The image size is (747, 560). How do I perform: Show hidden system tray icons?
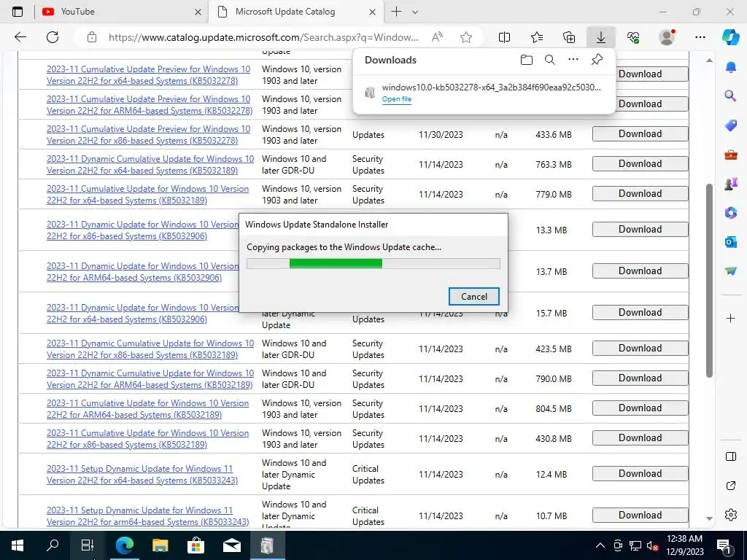coord(600,545)
